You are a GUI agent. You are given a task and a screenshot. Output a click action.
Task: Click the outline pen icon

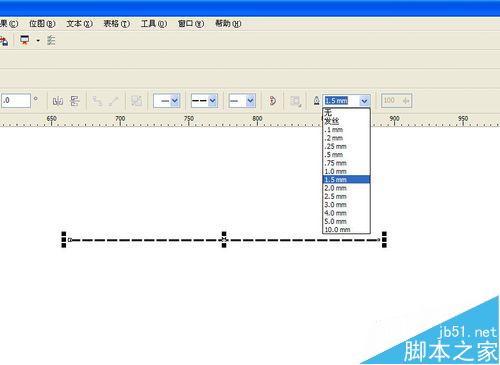[316, 101]
